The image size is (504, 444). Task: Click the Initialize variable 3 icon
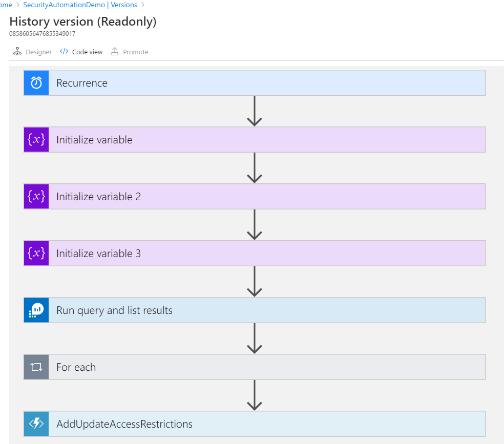point(36,253)
